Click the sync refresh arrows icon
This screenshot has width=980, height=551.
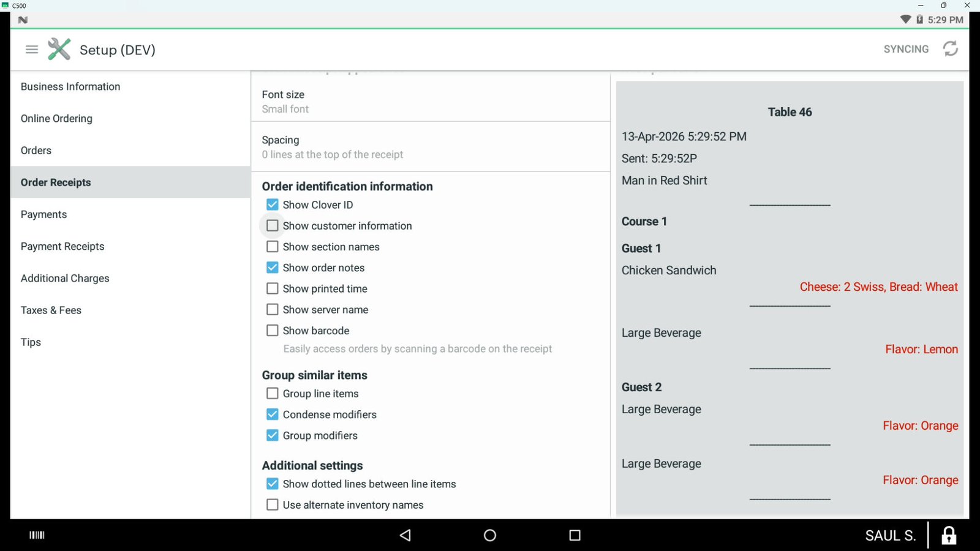point(950,49)
